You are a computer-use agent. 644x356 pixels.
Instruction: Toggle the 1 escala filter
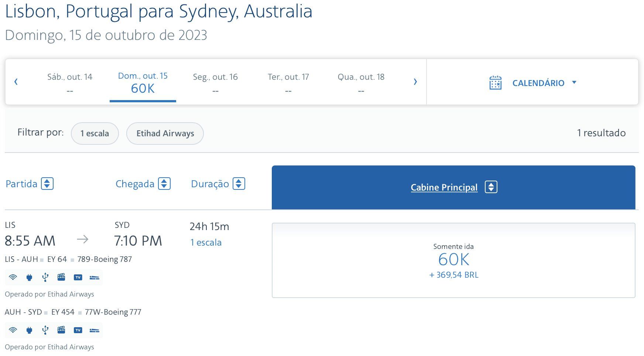(x=95, y=133)
